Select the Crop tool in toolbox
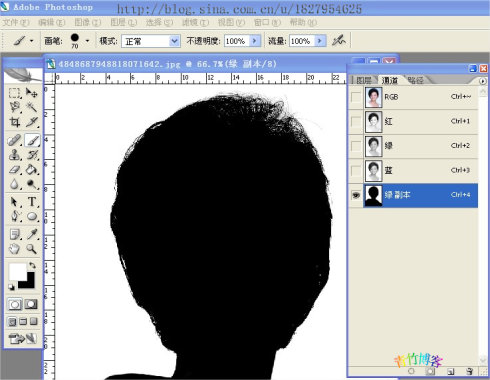 coord(15,122)
